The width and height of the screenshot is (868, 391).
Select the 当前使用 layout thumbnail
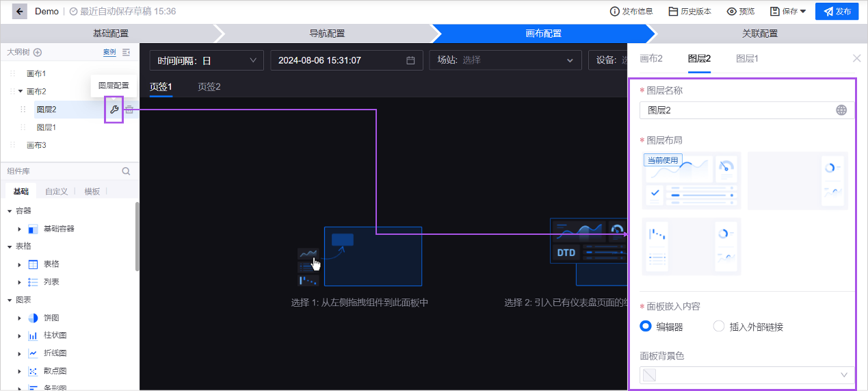click(691, 181)
